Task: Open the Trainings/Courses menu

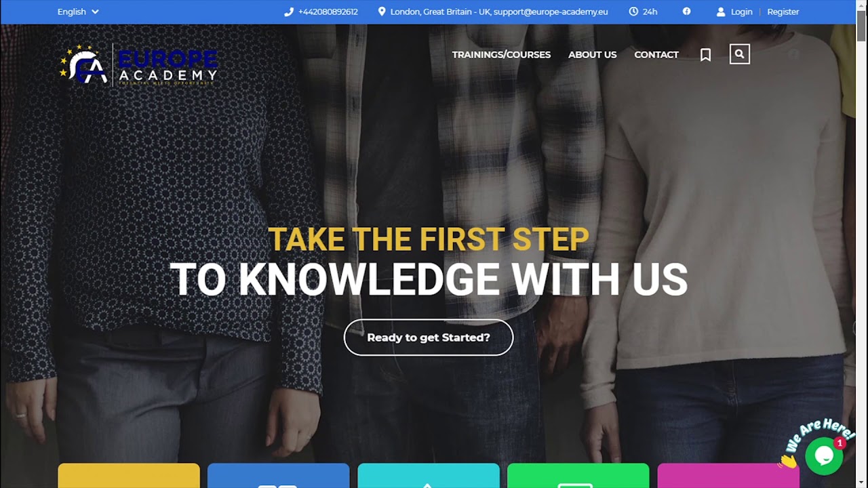Action: click(501, 54)
